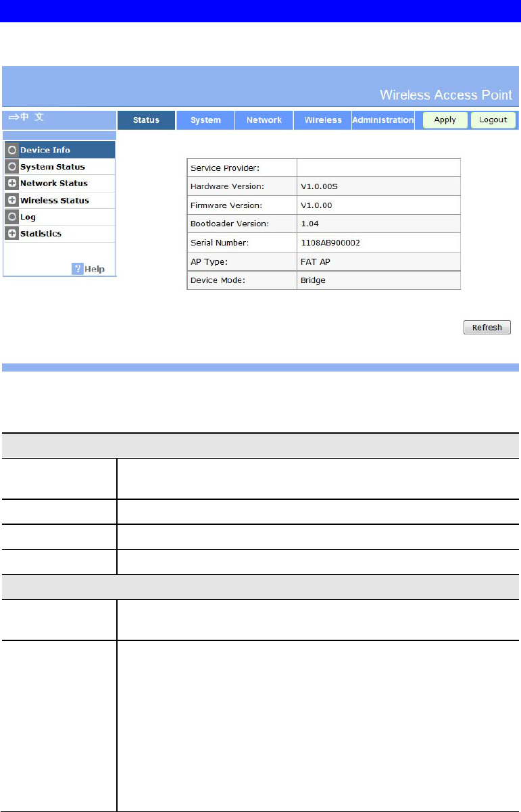This screenshot has height=812, width=521.
Task: Open the Statistics menu entry
Action: point(59,233)
